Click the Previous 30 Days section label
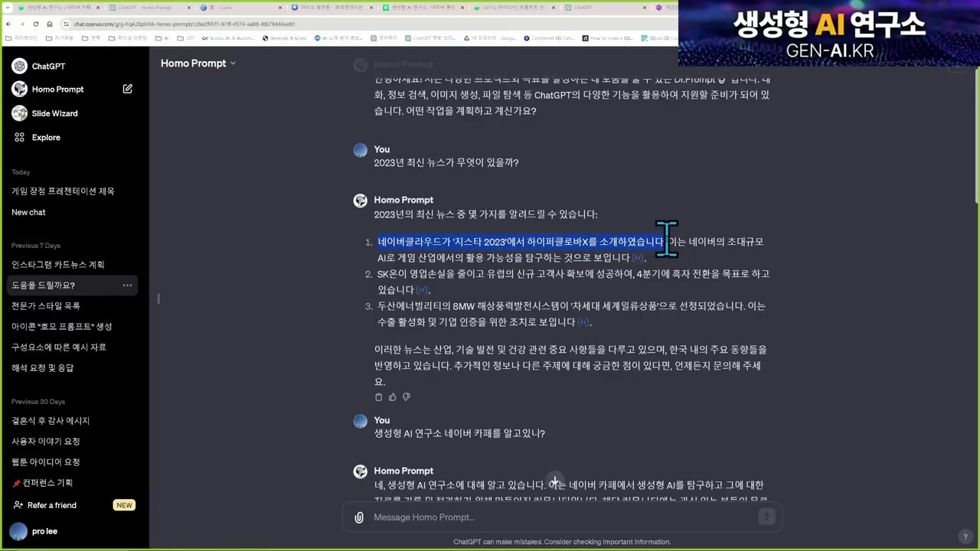The height and width of the screenshot is (551, 980). (38, 402)
